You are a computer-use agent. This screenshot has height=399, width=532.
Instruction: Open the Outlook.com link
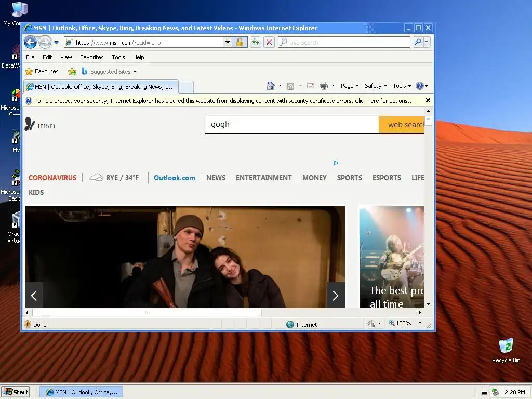pyautogui.click(x=175, y=178)
